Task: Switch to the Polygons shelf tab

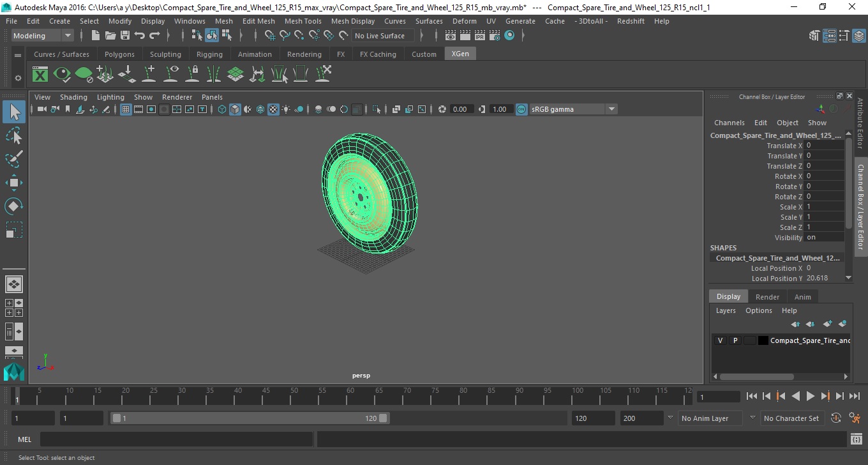Action: click(x=119, y=54)
